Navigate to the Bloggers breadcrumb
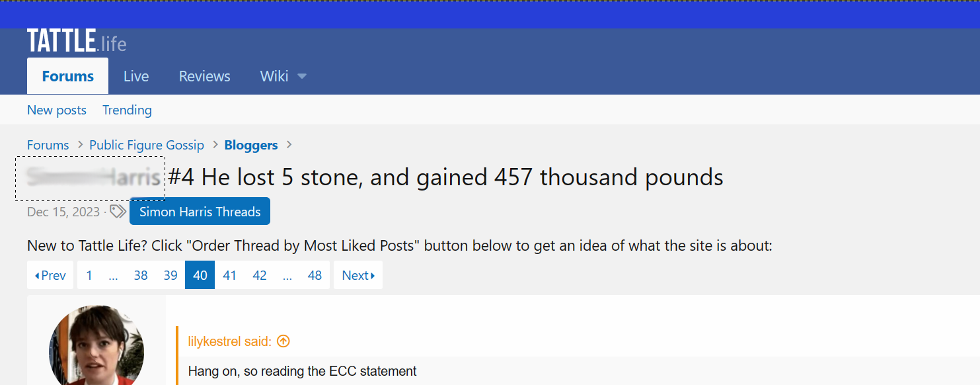Viewport: 980px width, 385px height. (251, 145)
